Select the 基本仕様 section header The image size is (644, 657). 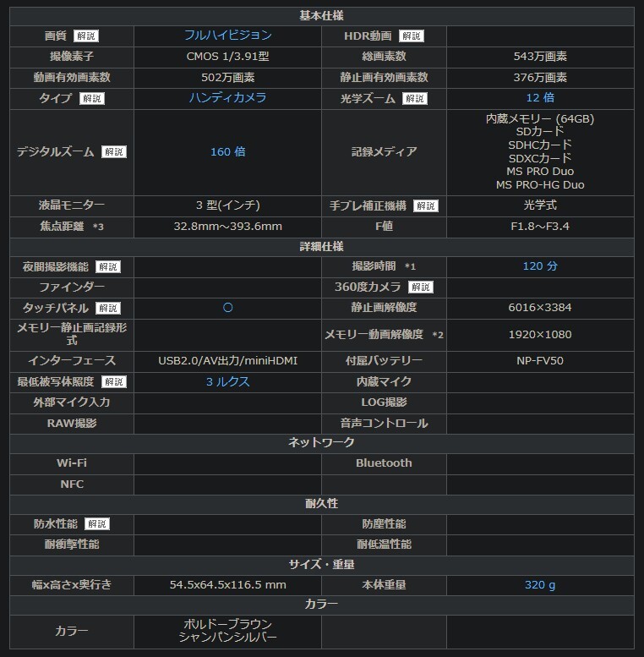[322, 16]
